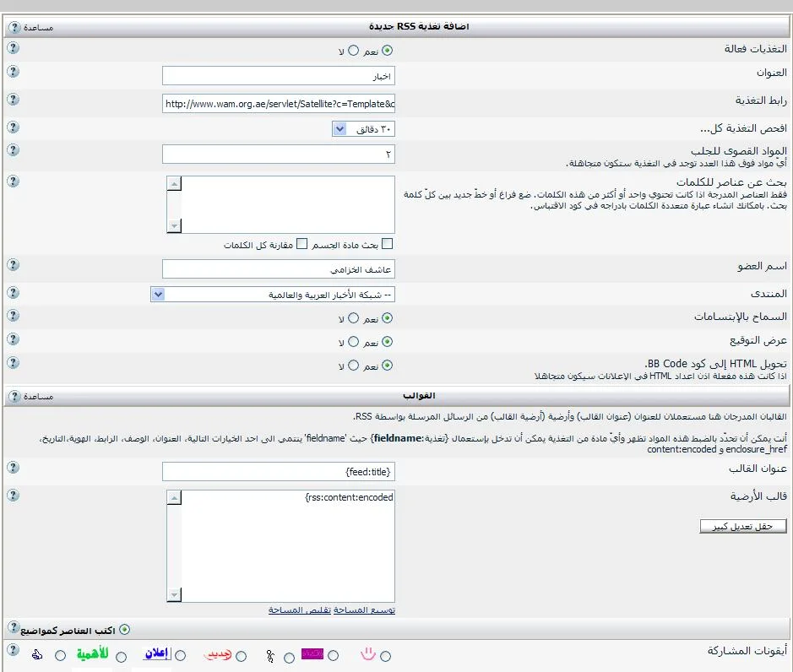The height and width of the screenshot is (672, 793).
Task: Tick the مقارنة كل الكلمات checkbox
Action: (x=302, y=244)
